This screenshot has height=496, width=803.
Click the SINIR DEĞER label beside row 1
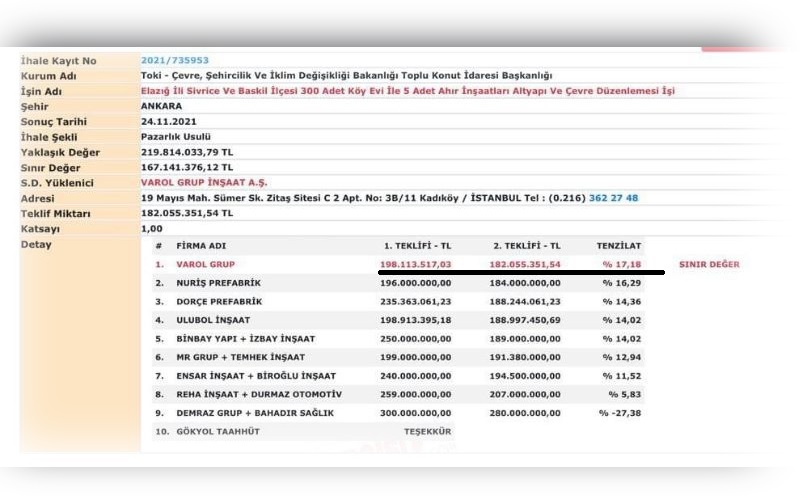tap(709, 264)
